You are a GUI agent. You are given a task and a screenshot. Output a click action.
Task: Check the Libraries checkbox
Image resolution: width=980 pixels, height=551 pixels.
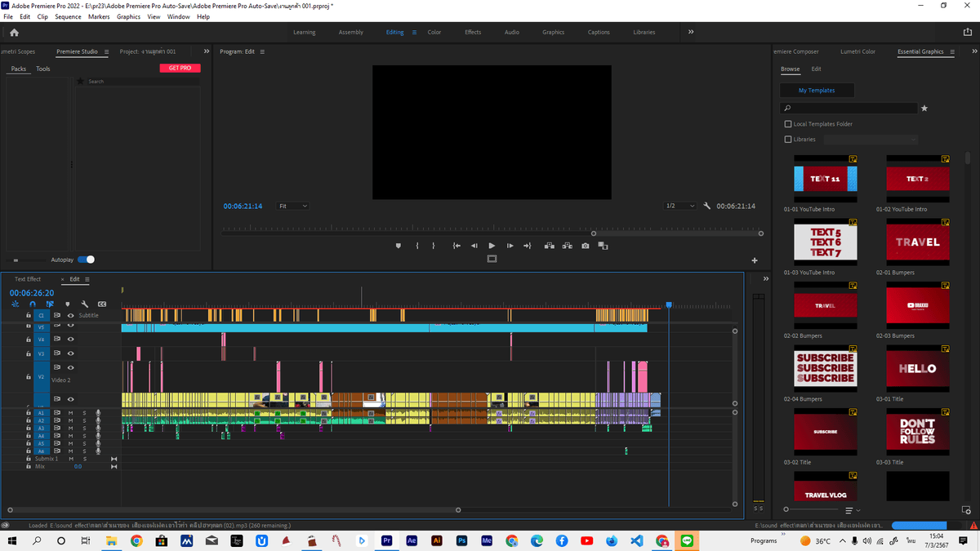tap(788, 140)
